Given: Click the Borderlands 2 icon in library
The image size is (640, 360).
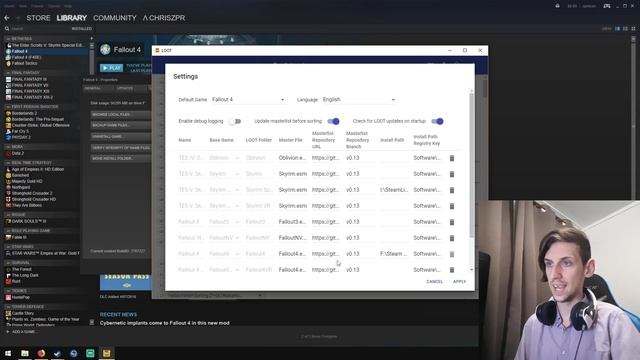Looking at the screenshot, I should [8, 113].
